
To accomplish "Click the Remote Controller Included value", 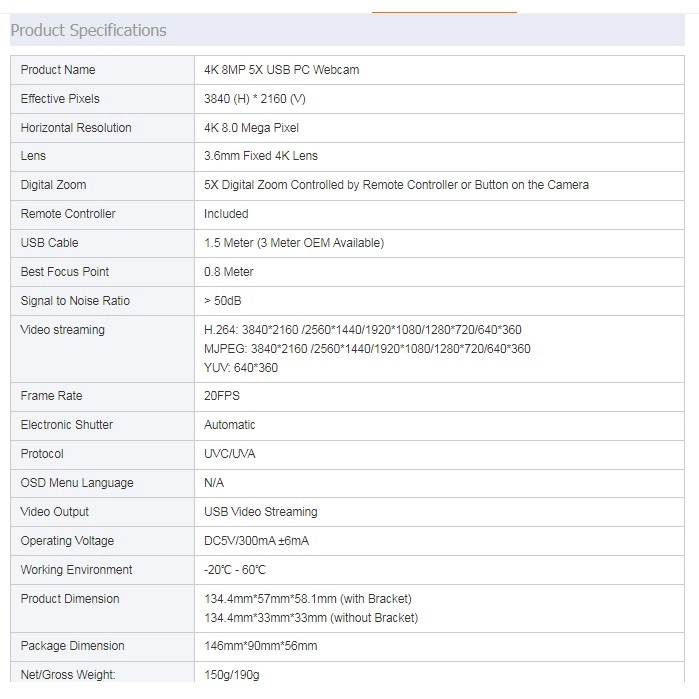I will (x=226, y=214).
